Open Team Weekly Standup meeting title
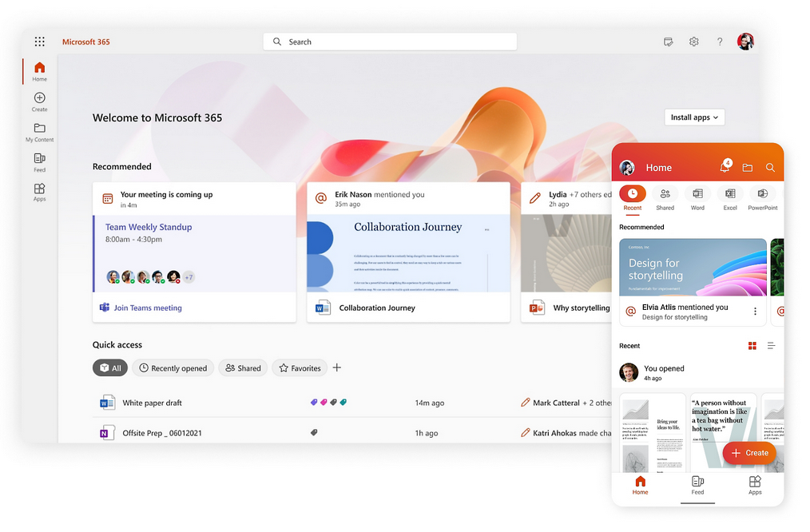The width and height of the screenshot is (810, 532). pos(149,227)
